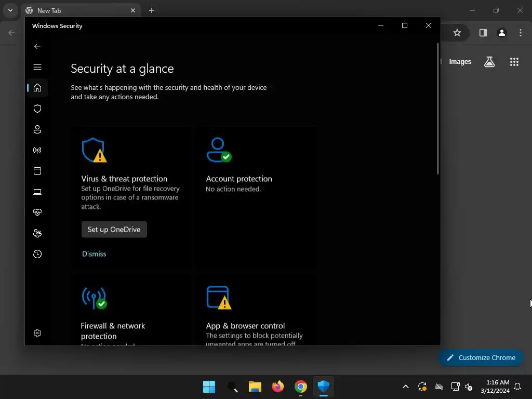
Task: Click Customize Chrome button
Action: coord(481,357)
